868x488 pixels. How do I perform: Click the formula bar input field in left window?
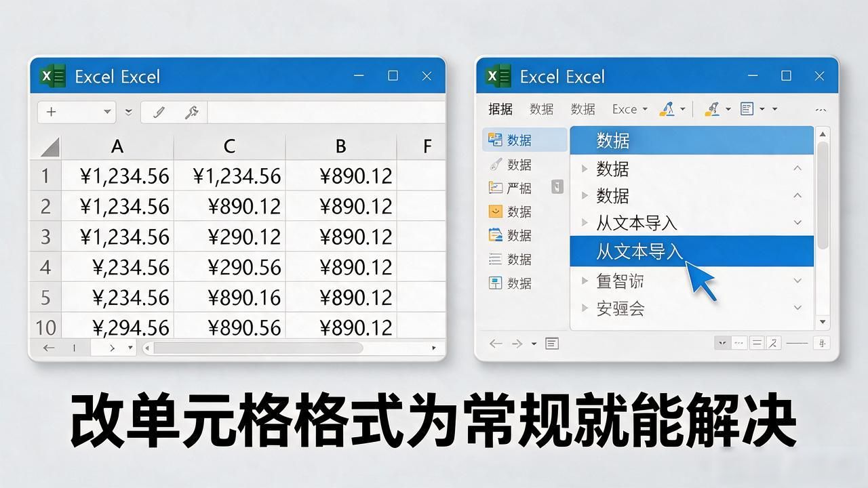pos(325,113)
